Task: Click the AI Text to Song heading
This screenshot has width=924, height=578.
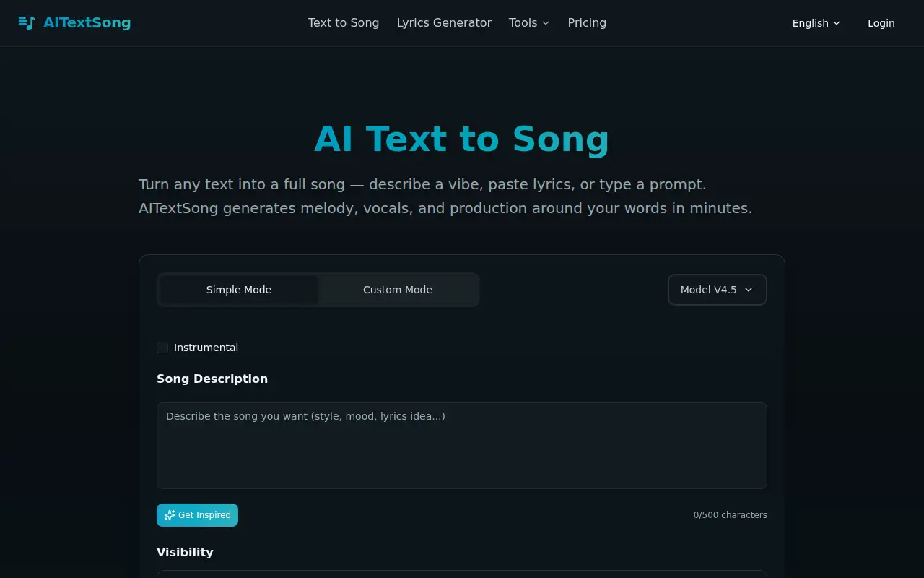Action: point(462,139)
